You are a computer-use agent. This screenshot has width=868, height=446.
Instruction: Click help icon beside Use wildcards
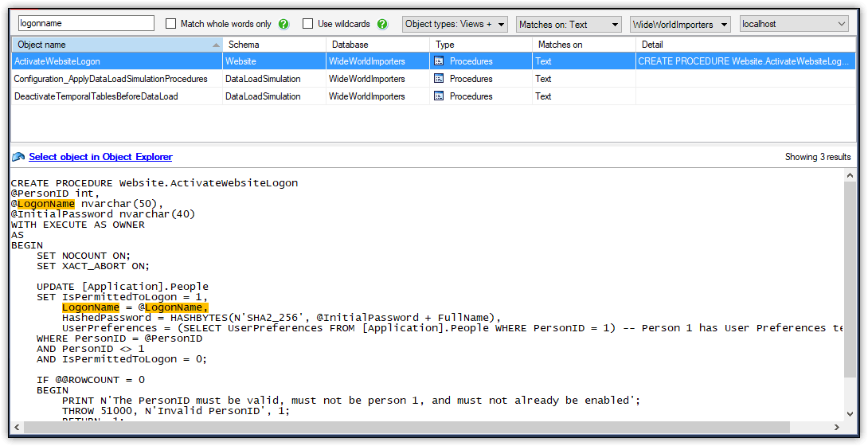(382, 24)
